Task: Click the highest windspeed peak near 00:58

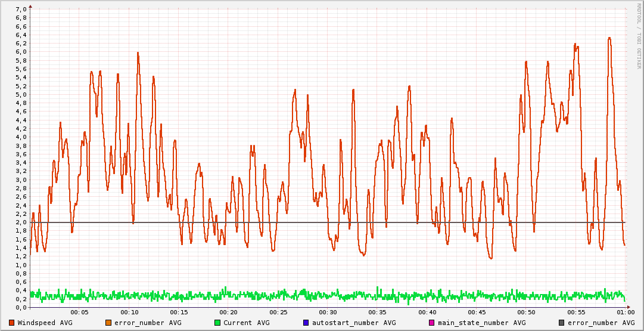Action: click(x=609, y=38)
